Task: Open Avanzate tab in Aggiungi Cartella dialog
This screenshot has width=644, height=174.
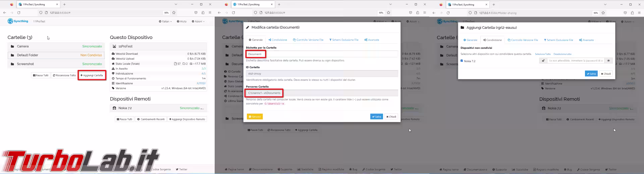Action: [586, 40]
